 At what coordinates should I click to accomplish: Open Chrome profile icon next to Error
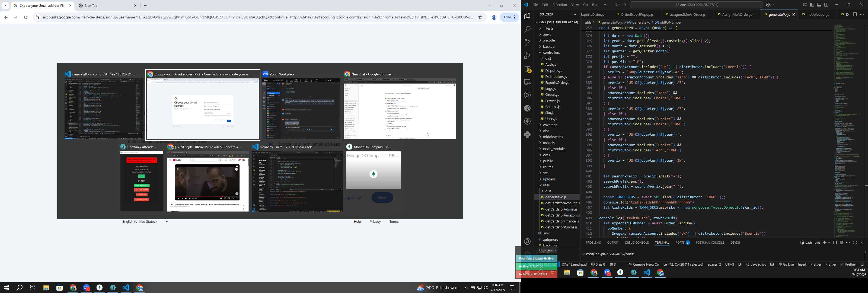pos(494,17)
